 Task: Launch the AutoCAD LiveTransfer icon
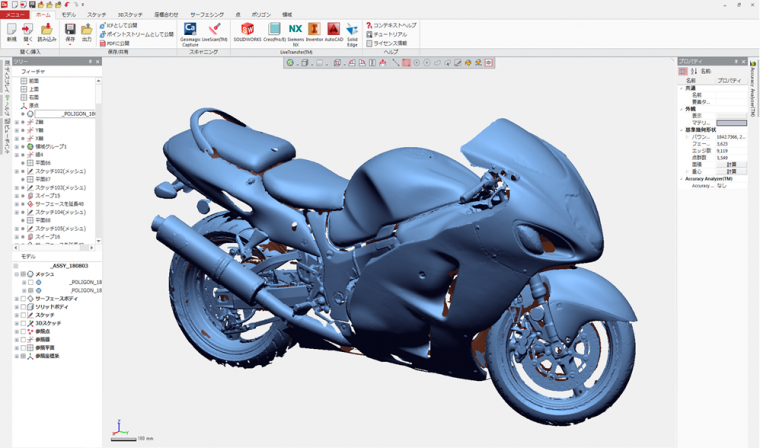pos(333,31)
